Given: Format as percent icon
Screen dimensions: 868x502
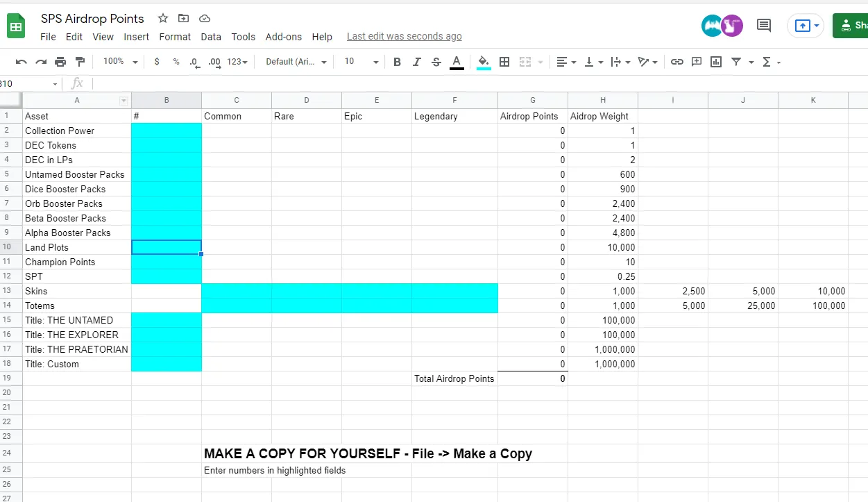Looking at the screenshot, I should pos(176,62).
